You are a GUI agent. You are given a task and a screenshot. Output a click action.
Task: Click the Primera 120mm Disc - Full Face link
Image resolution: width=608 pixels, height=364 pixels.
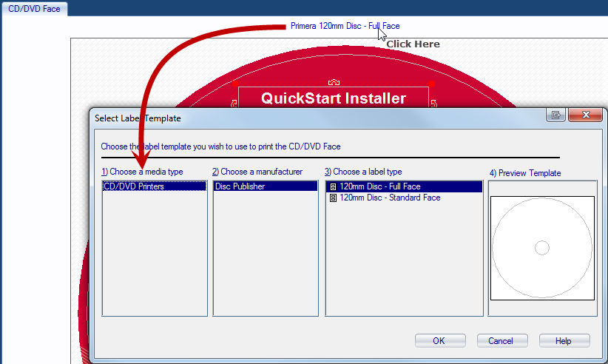click(345, 26)
